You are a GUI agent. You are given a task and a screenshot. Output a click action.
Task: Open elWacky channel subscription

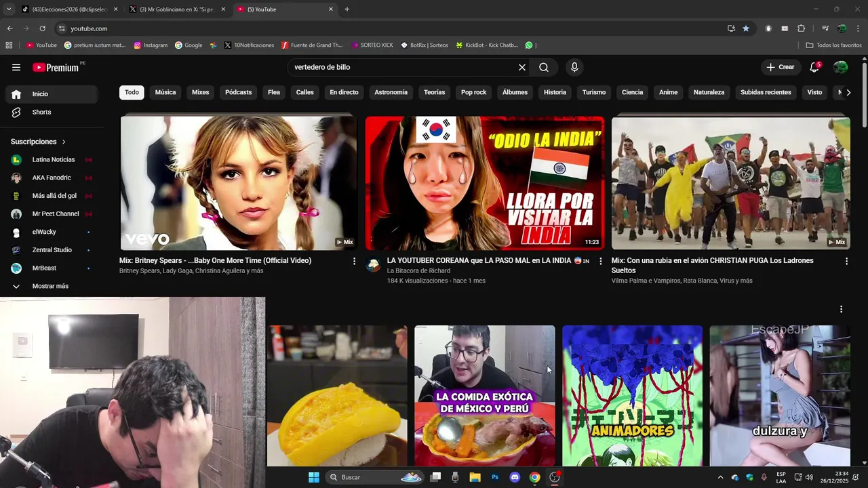coord(51,232)
